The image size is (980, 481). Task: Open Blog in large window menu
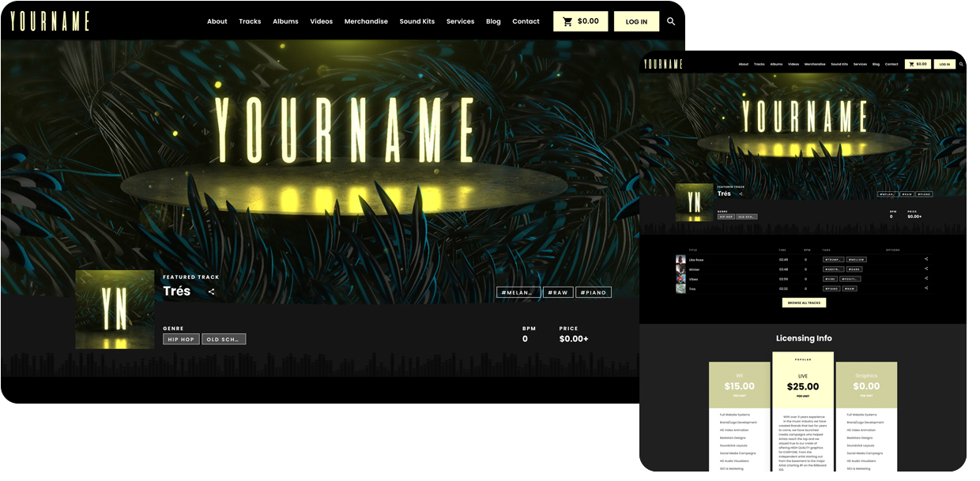click(x=493, y=21)
